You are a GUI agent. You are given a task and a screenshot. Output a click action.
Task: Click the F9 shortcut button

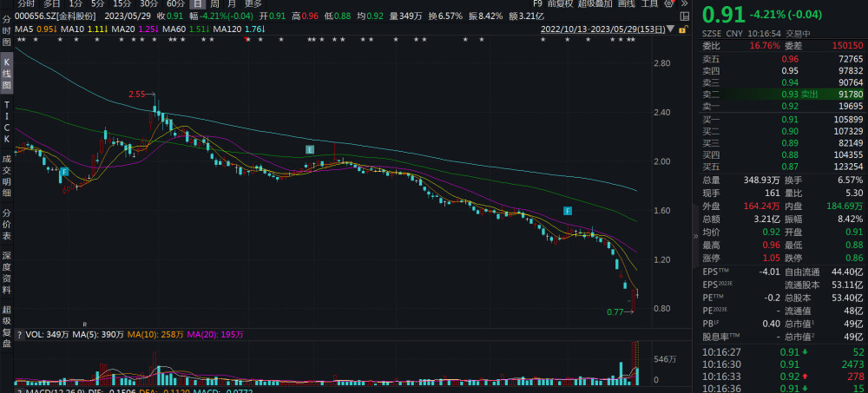tap(537, 3)
